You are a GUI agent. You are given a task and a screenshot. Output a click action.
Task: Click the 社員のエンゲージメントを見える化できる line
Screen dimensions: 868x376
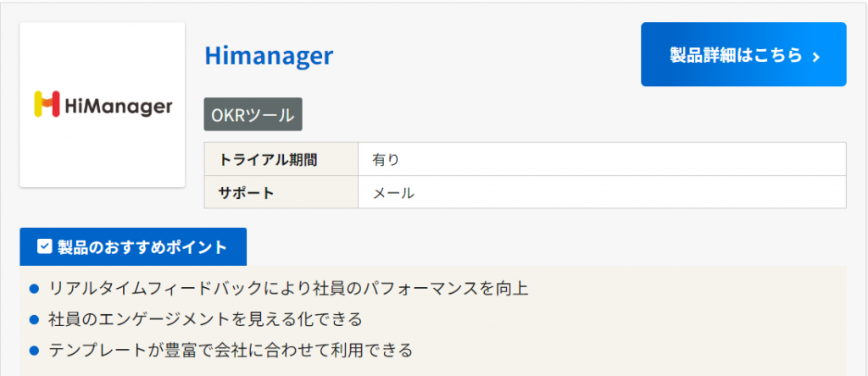point(206,319)
